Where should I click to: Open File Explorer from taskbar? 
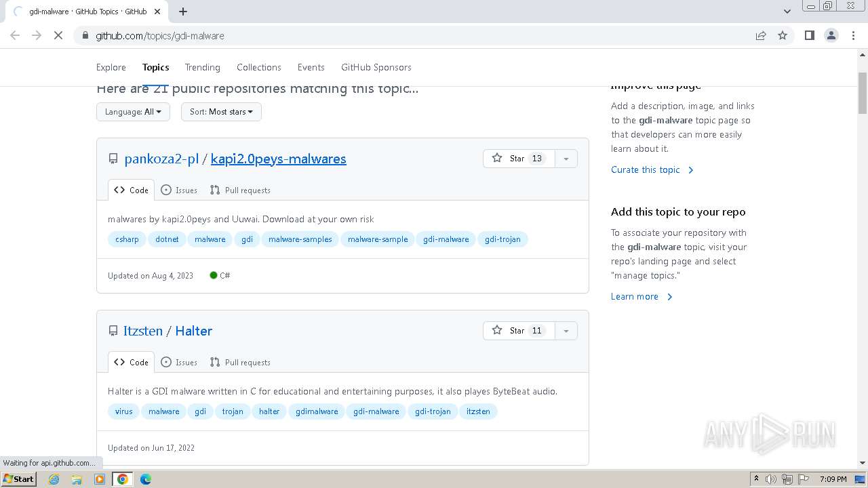click(x=77, y=479)
